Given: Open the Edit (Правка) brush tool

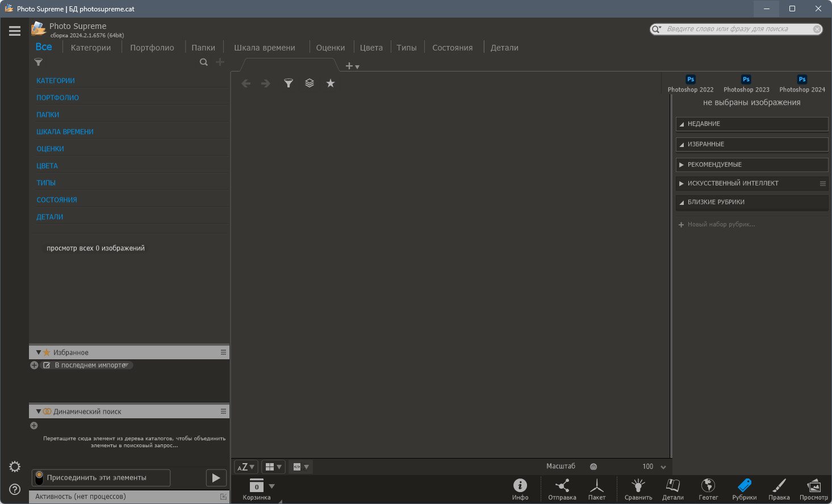Looking at the screenshot, I should click(x=779, y=489).
